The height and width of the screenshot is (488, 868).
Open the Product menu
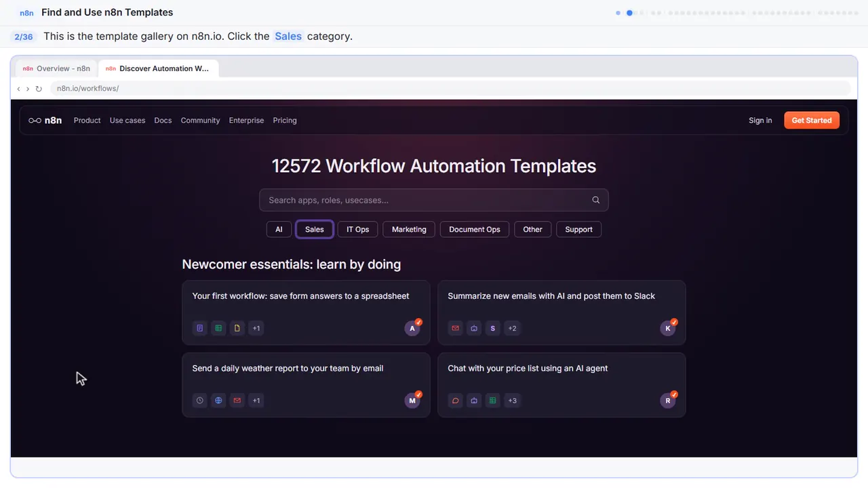[87, 121]
